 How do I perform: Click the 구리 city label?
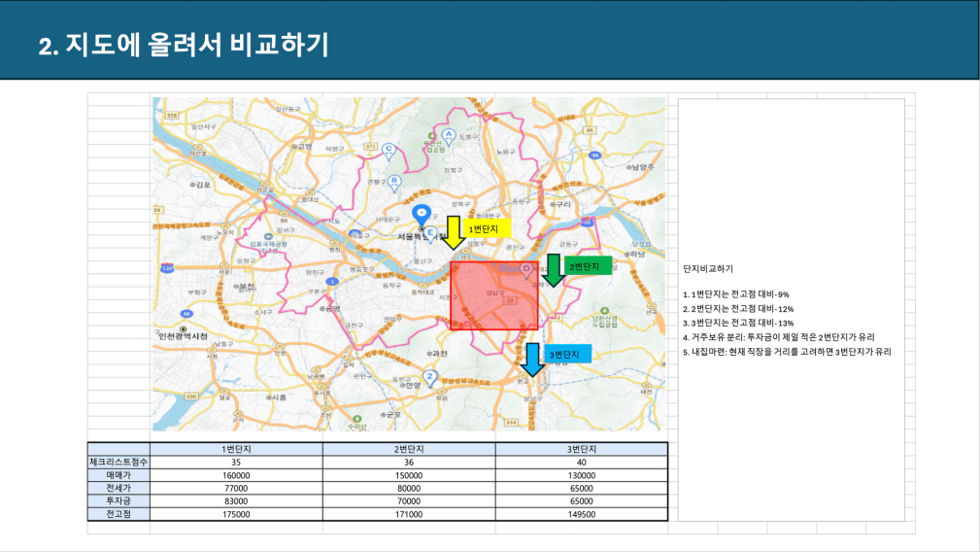pos(560,204)
